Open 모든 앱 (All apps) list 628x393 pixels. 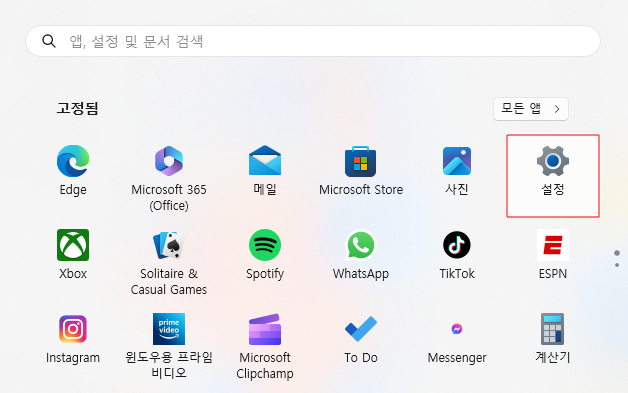[x=531, y=109]
